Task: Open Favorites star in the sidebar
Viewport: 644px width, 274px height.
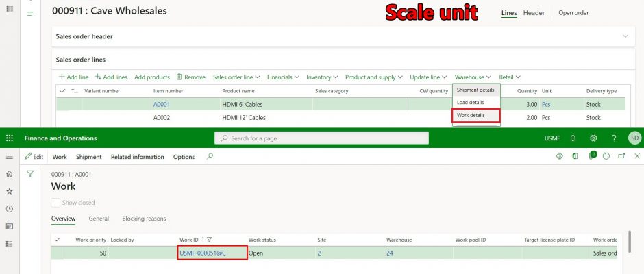Action: [x=10, y=191]
